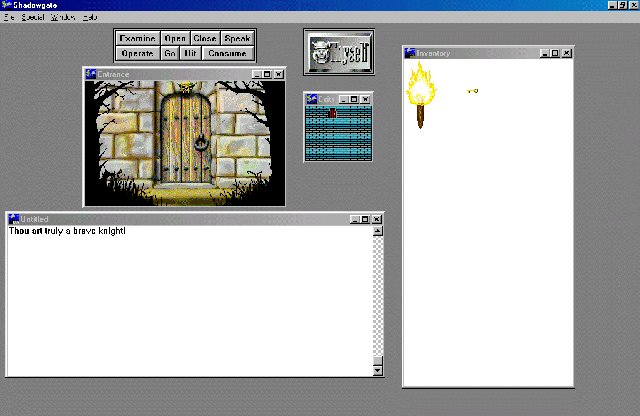Open the File menu
640x416 pixels.
tap(8, 18)
